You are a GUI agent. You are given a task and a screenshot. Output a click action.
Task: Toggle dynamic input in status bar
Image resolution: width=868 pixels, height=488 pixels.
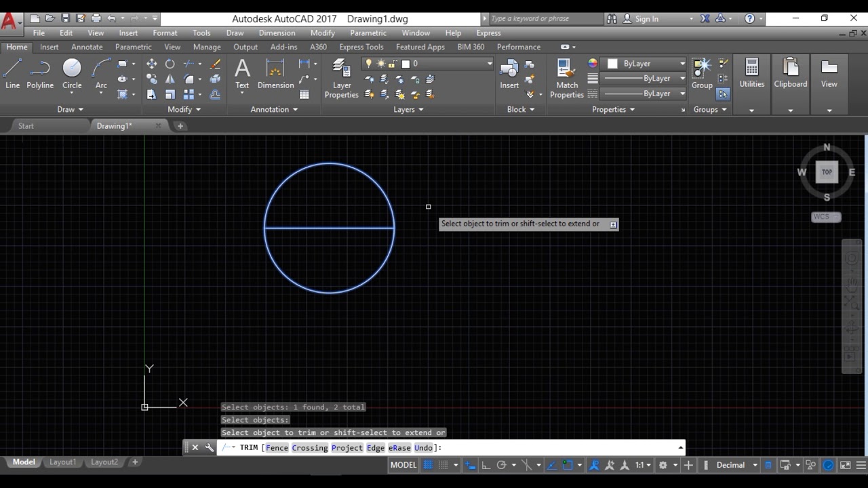pos(470,465)
